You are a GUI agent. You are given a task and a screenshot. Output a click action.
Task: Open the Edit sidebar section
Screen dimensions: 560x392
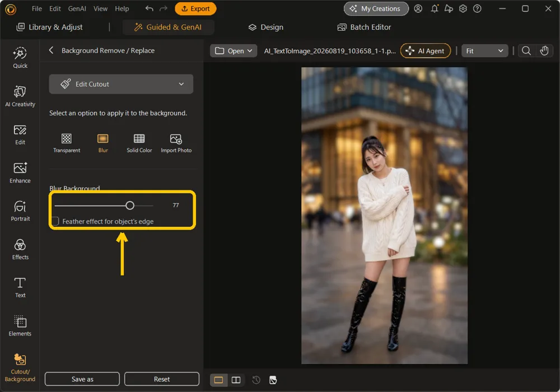click(20, 134)
